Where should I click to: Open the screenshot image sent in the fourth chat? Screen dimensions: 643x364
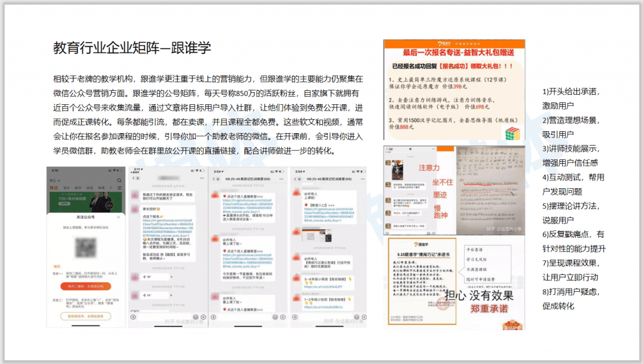point(316,235)
